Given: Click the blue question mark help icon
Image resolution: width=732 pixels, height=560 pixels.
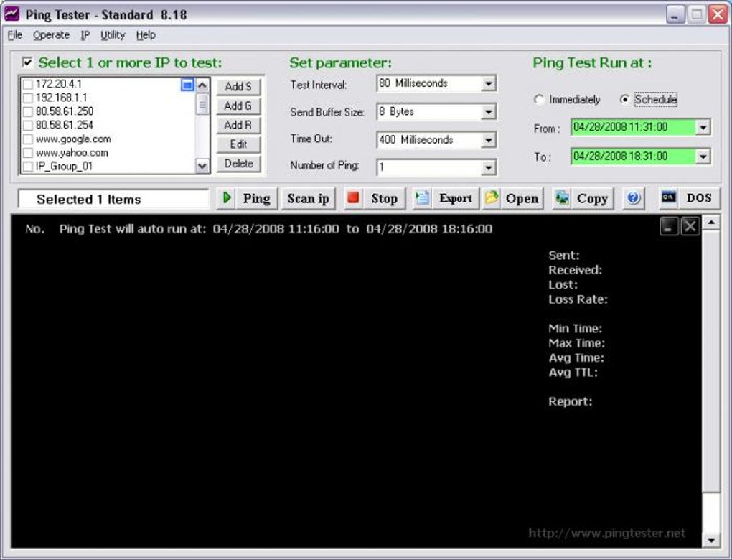Looking at the screenshot, I should point(633,198).
